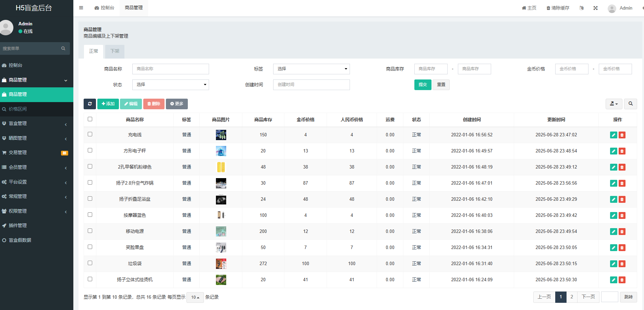Select the header checkbox to select all products
This screenshot has width=644, height=310.
(90, 119)
